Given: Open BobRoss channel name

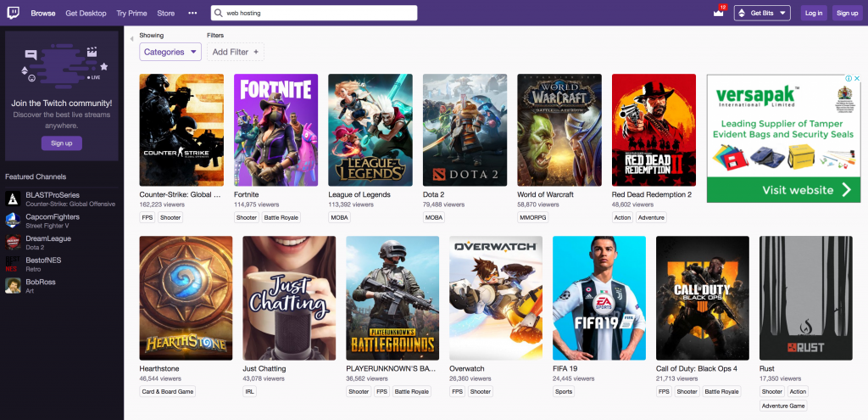Looking at the screenshot, I should coord(41,282).
